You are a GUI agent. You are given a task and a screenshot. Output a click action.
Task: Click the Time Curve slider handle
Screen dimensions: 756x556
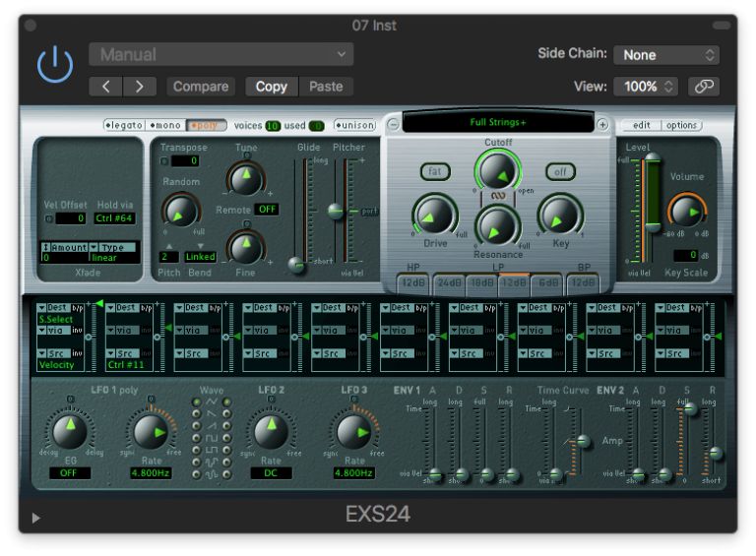click(583, 441)
